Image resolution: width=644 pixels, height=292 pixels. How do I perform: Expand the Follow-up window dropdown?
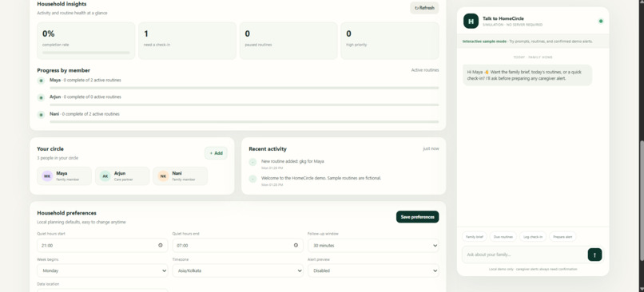coord(373,245)
